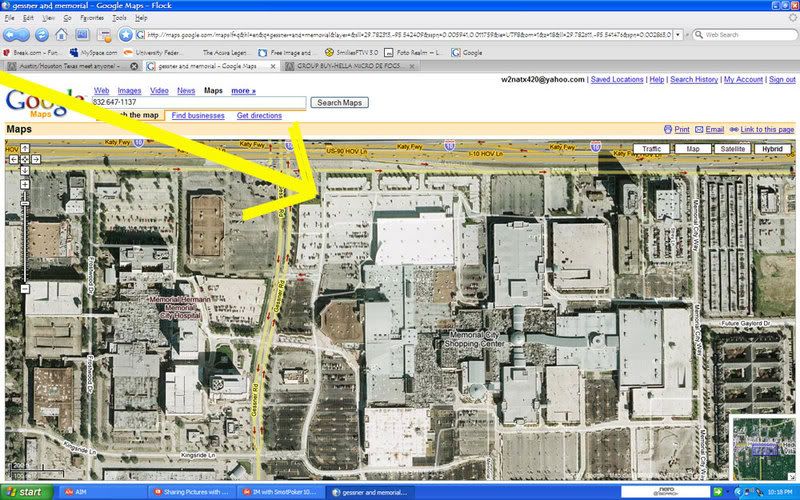The height and width of the screenshot is (500, 800).
Task: Pan the map left with the arrow
Action: tap(15, 159)
